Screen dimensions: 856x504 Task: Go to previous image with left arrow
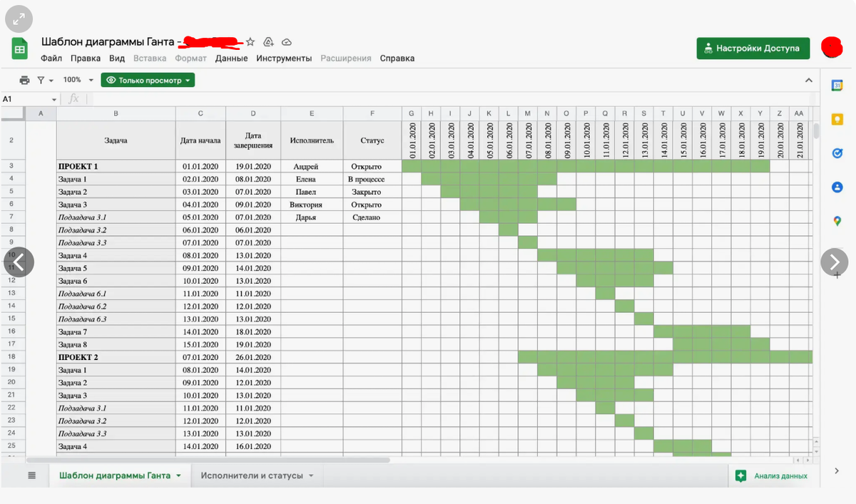click(x=19, y=262)
